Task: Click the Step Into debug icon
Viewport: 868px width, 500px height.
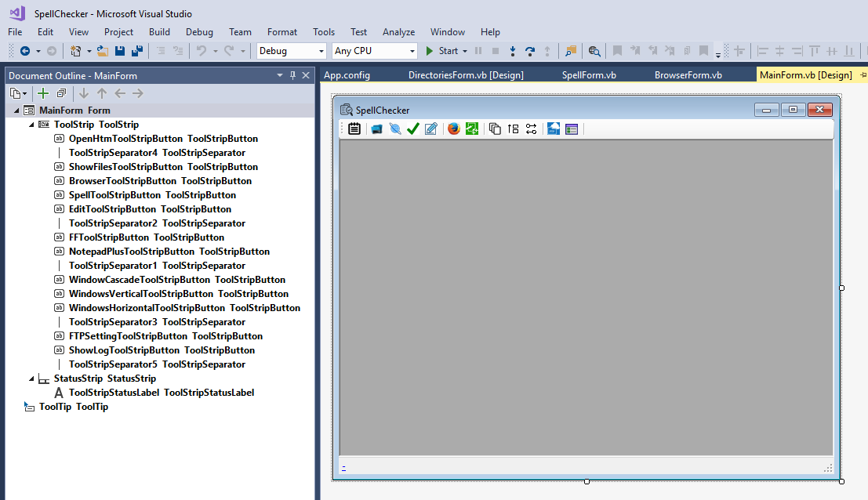Action: 513,51
